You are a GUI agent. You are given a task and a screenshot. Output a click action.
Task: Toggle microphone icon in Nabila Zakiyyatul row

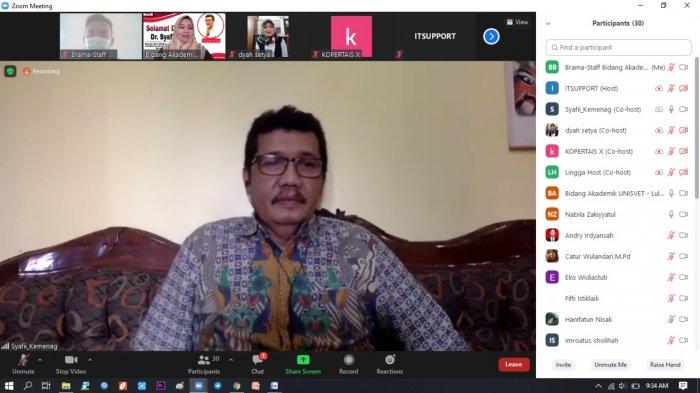pos(671,214)
